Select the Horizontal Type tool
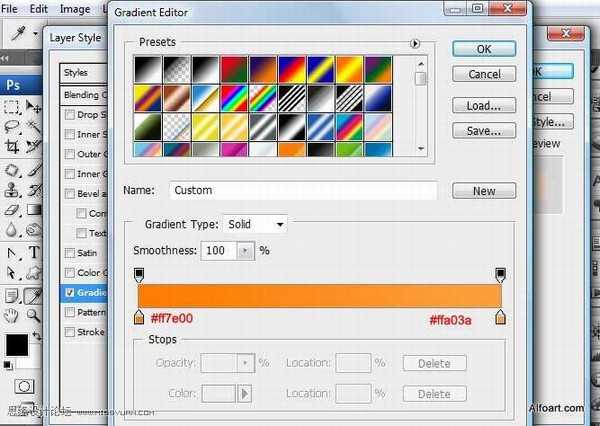The width and height of the screenshot is (600, 426). [x=34, y=253]
